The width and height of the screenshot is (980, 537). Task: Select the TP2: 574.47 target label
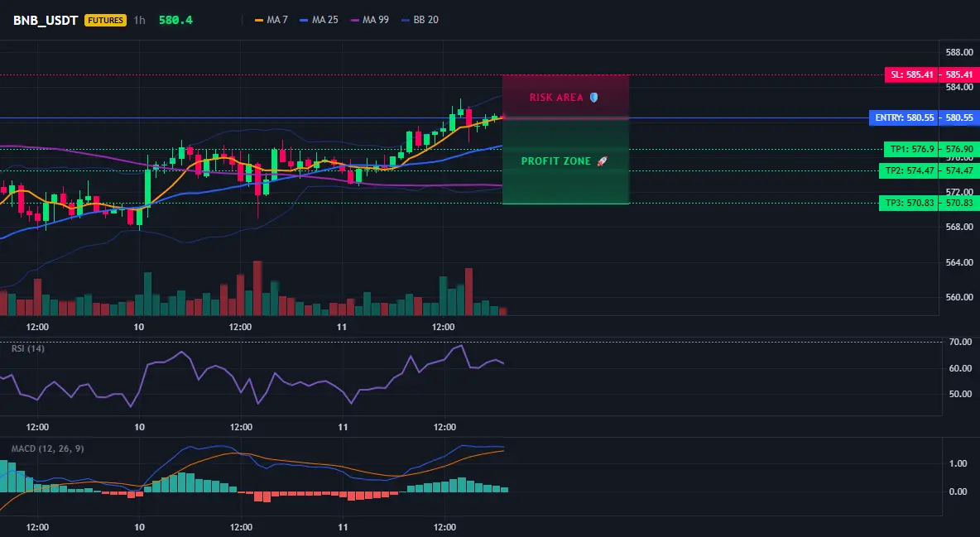tap(910, 170)
